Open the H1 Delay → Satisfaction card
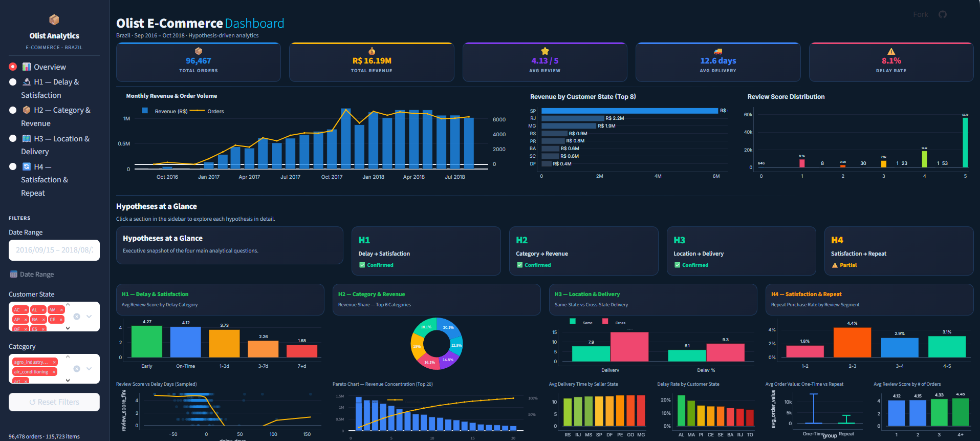This screenshot has height=441, width=980. click(426, 251)
